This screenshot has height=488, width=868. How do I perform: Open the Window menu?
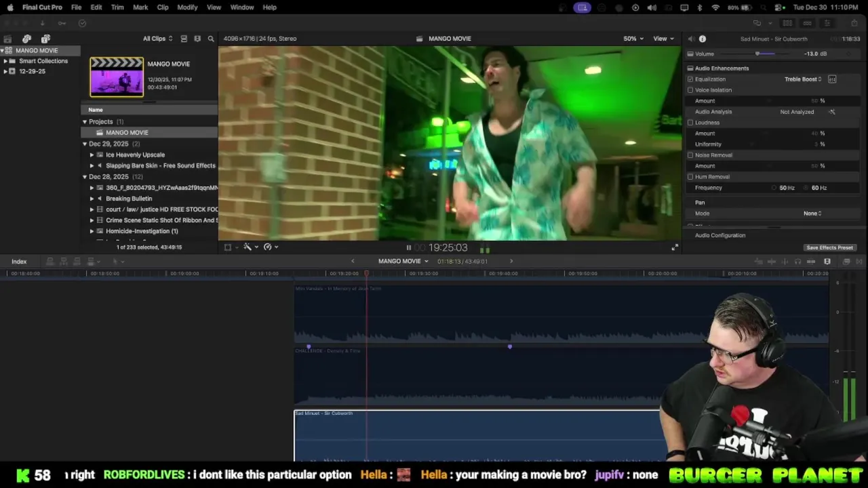click(x=242, y=7)
